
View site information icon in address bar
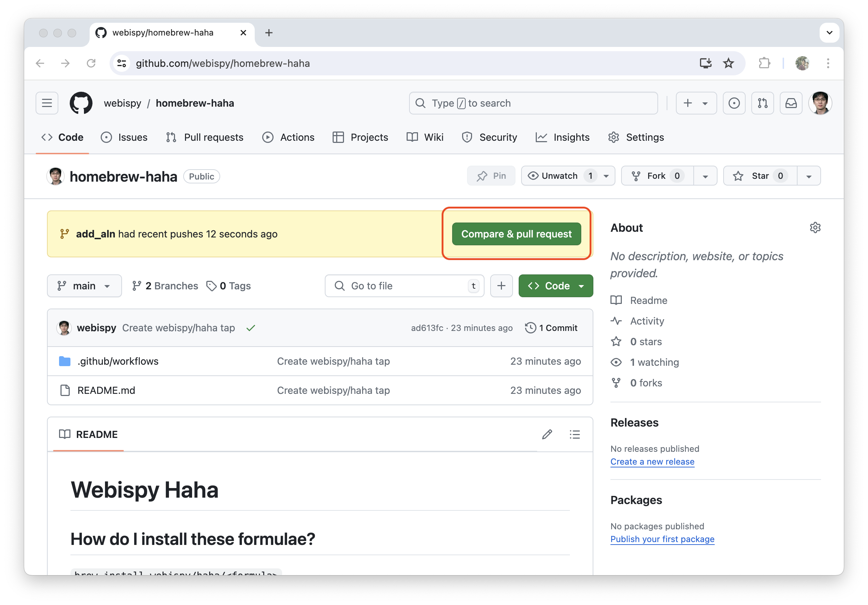(x=122, y=63)
